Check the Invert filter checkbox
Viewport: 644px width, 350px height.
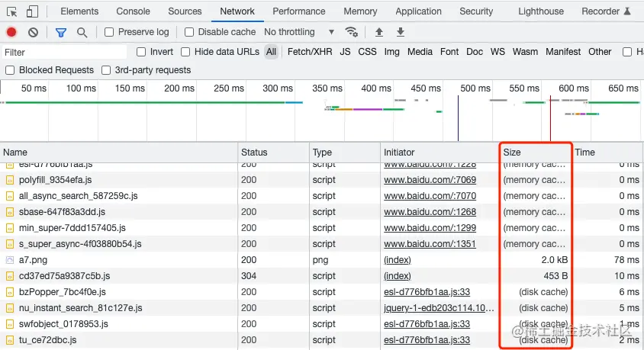coord(141,52)
